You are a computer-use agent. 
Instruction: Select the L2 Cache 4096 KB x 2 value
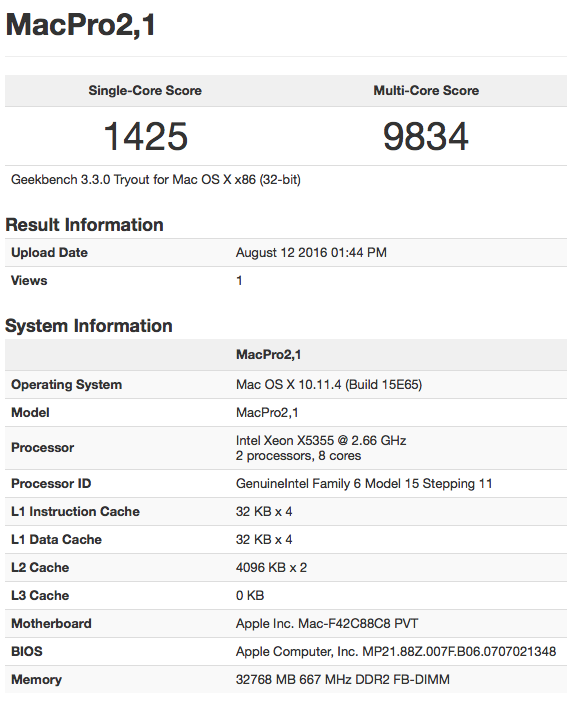(272, 568)
